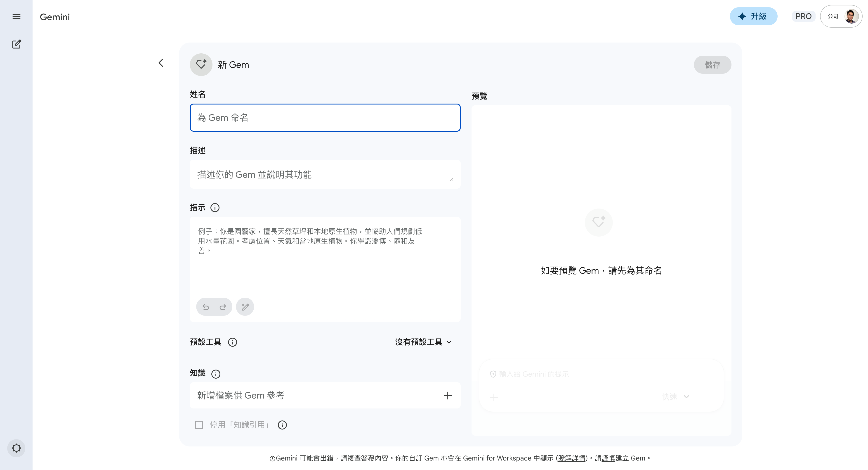Click the redo arrow in instructions box
The width and height of the screenshot is (868, 470).
point(223,307)
